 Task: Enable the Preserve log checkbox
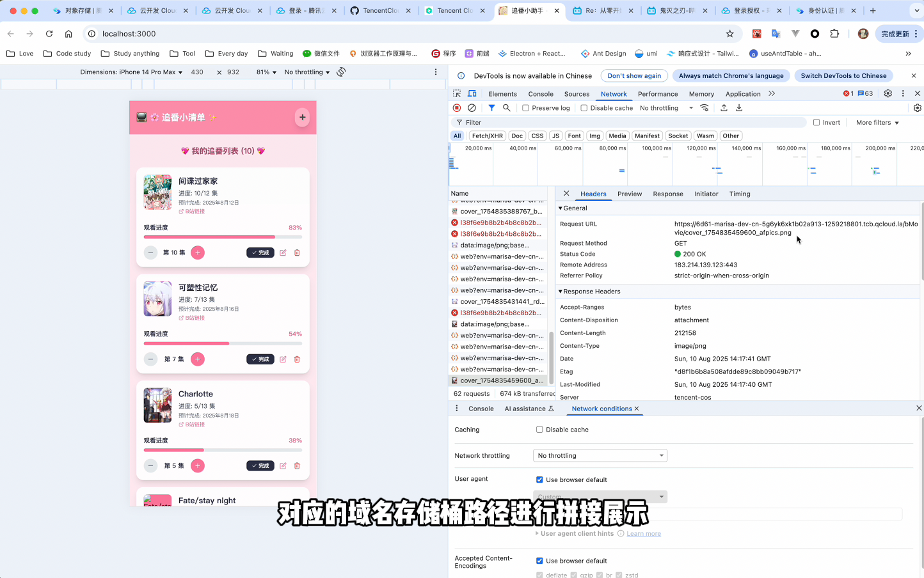tap(526, 107)
